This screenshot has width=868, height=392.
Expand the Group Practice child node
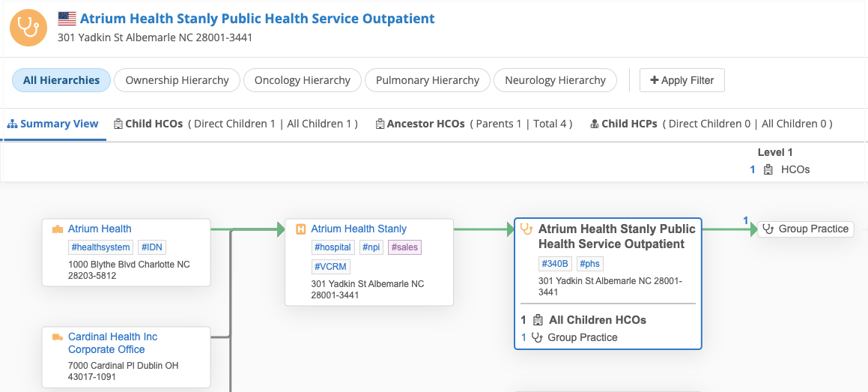pyautogui.click(x=806, y=229)
